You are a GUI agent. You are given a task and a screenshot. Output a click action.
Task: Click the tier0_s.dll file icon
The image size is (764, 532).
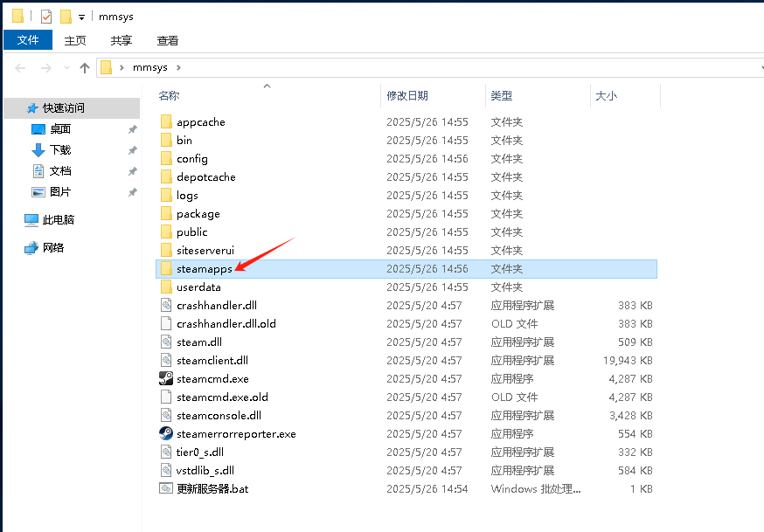click(166, 453)
